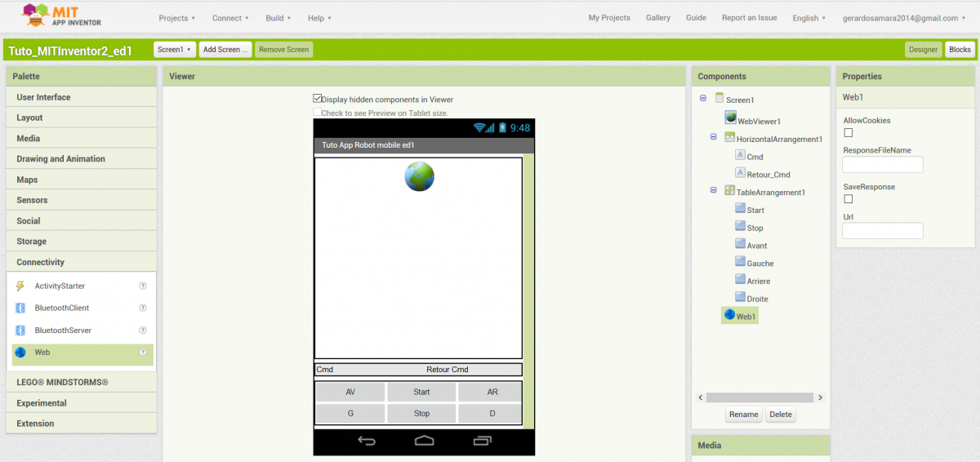The image size is (980, 462).
Task: Open the My Projects link
Action: click(x=609, y=18)
